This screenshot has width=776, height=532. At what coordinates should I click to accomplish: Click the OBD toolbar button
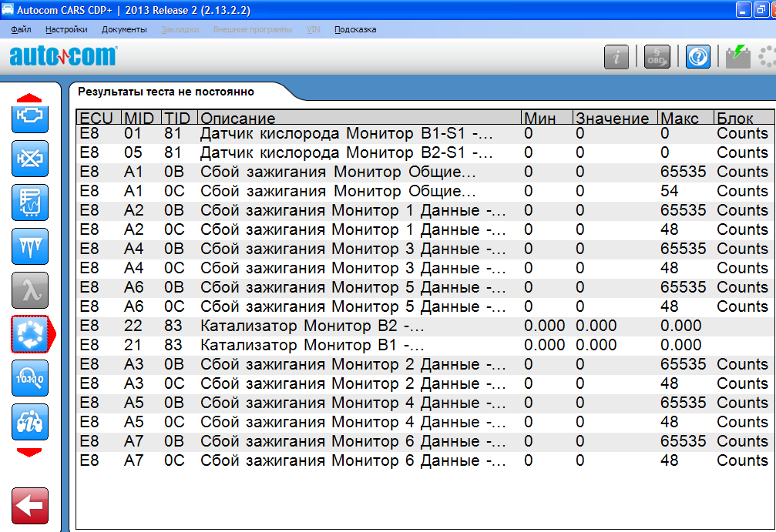tap(657, 57)
